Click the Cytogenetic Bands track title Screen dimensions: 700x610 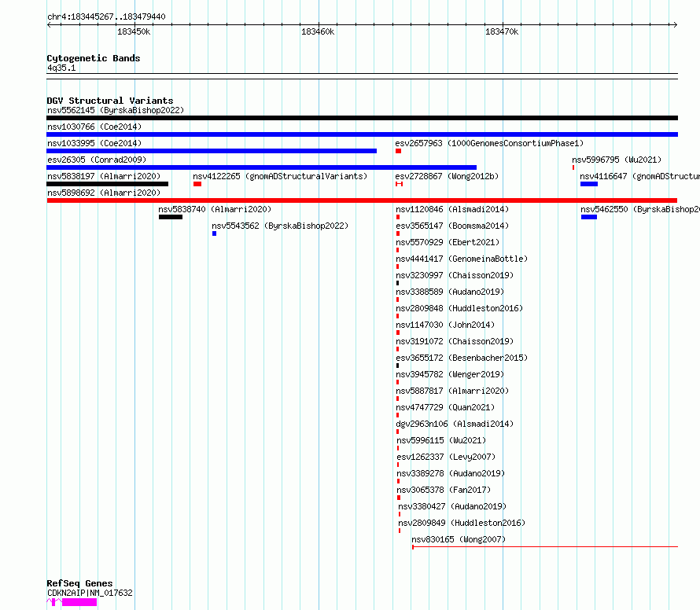(94, 58)
